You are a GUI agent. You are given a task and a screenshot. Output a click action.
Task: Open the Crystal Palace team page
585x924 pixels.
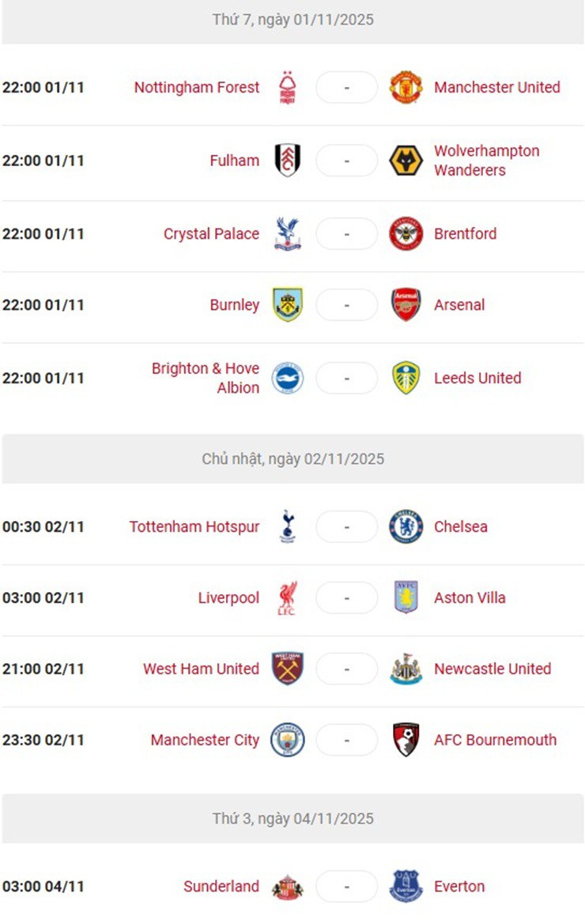(211, 234)
